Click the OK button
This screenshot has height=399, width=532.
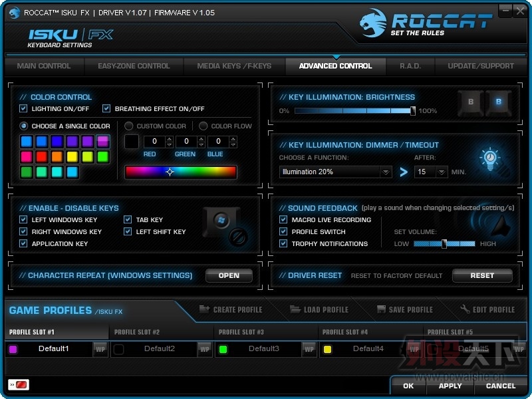click(408, 386)
